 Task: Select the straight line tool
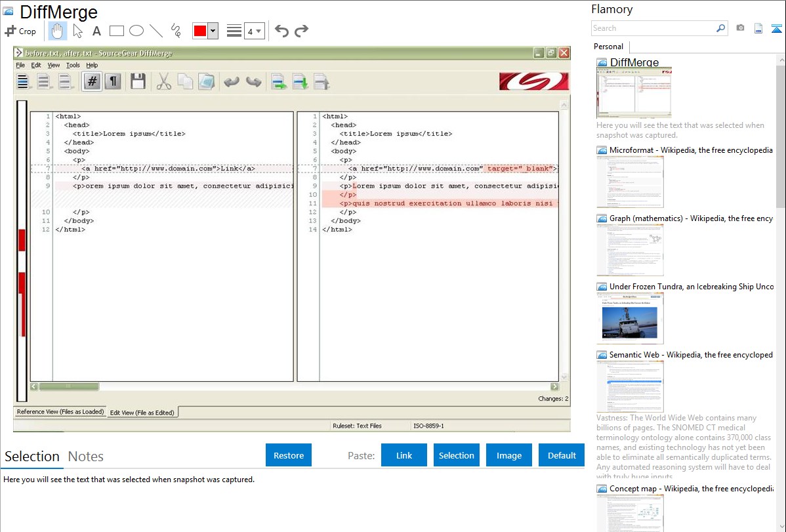(x=156, y=31)
